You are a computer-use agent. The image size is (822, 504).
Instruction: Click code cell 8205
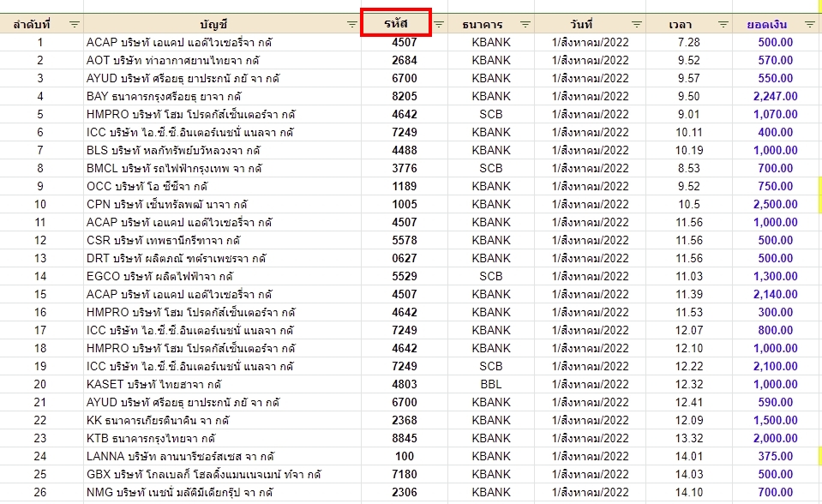coord(405,97)
